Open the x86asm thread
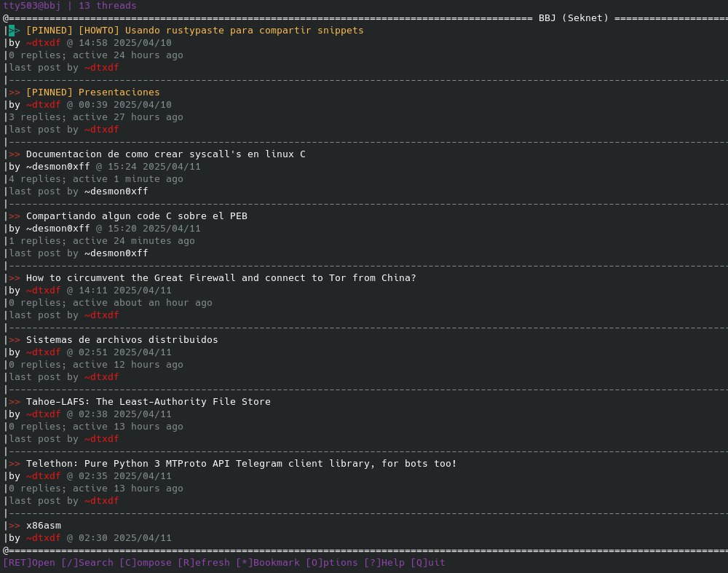The width and height of the screenshot is (728, 573). tap(44, 525)
